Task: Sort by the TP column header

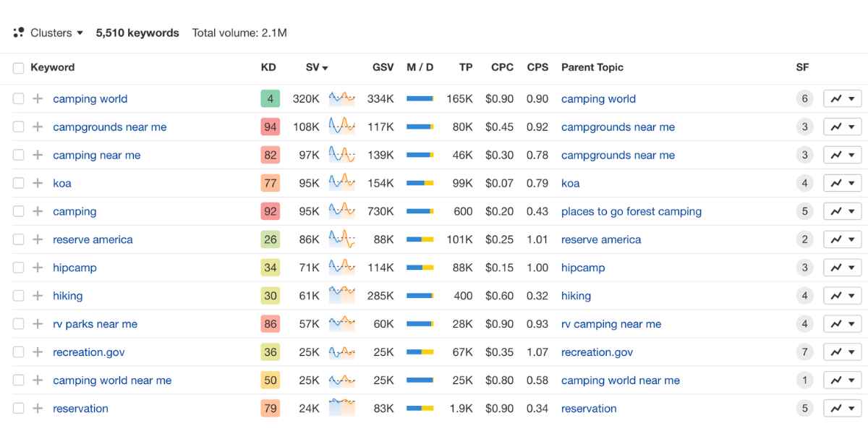Action: pos(466,67)
